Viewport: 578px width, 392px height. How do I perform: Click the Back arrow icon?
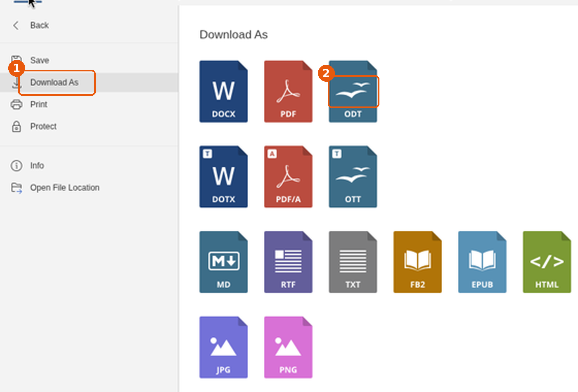point(16,26)
